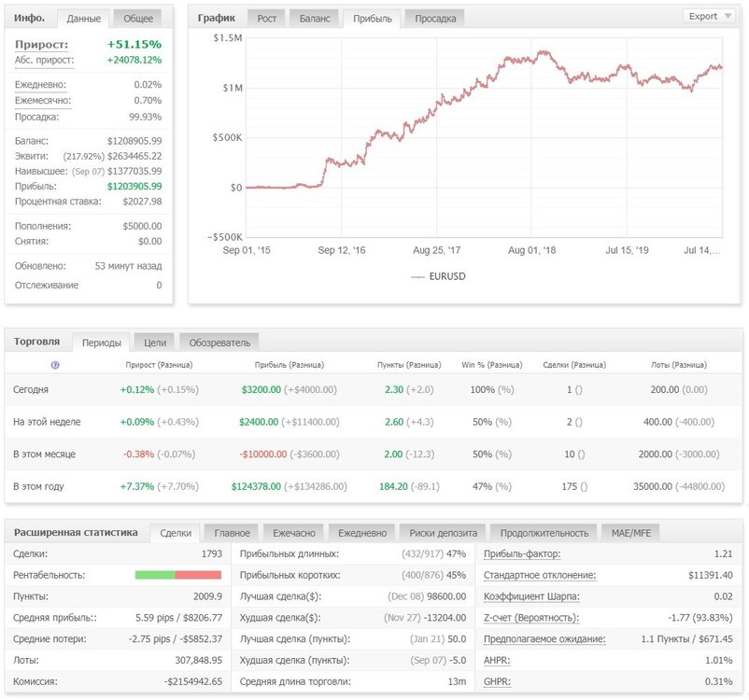Screen dimensions: 749x700
Task: Open the Продолжительность tab
Action: [544, 533]
